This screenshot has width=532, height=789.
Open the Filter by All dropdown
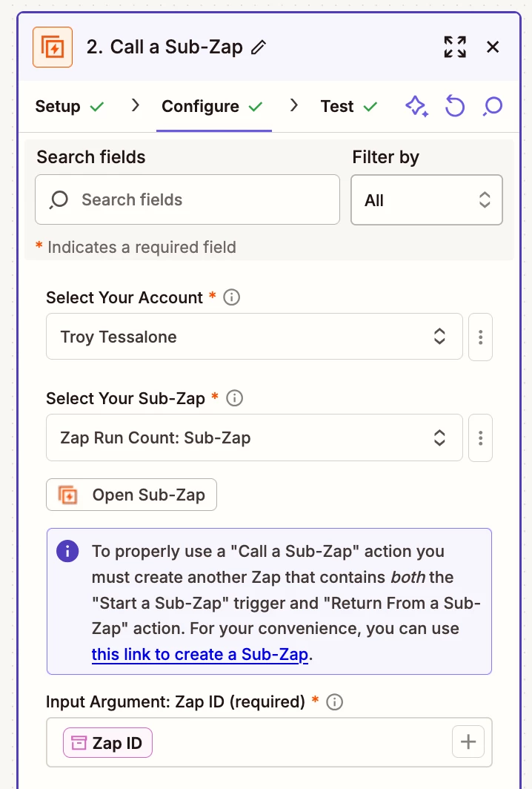[x=426, y=200]
